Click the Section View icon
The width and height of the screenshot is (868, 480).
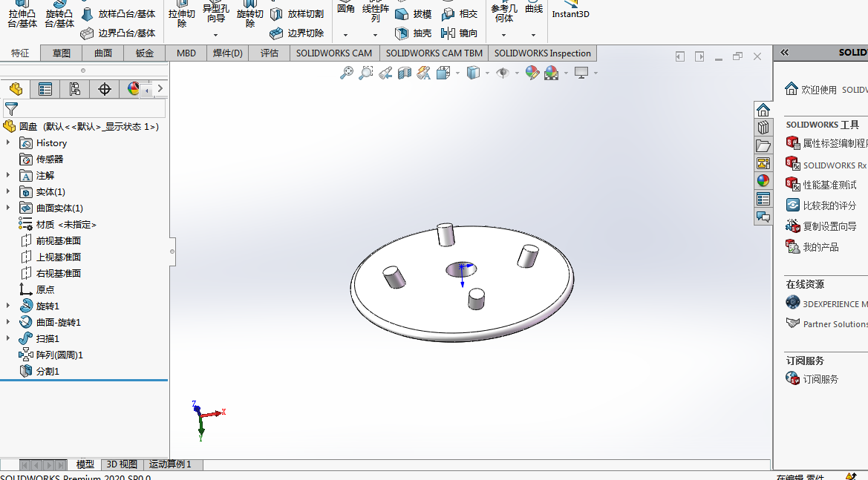[405, 73]
